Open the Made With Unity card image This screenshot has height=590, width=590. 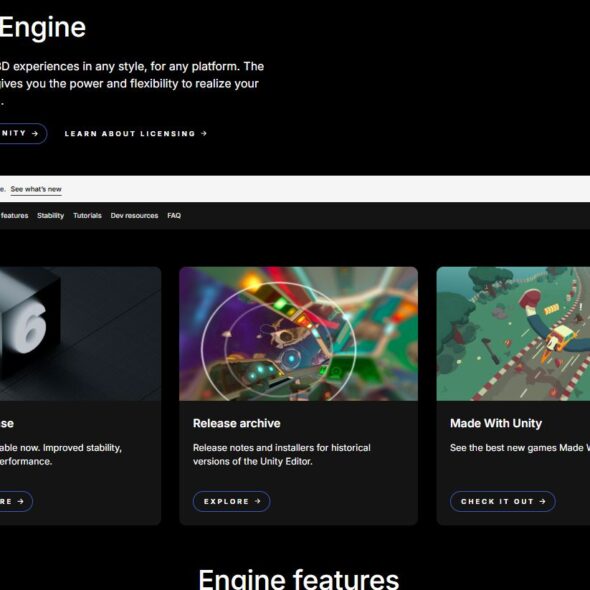point(513,334)
